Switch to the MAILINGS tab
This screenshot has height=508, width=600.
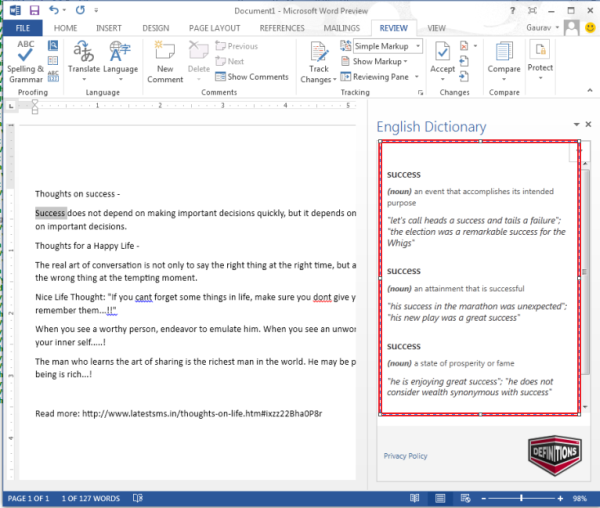(342, 28)
